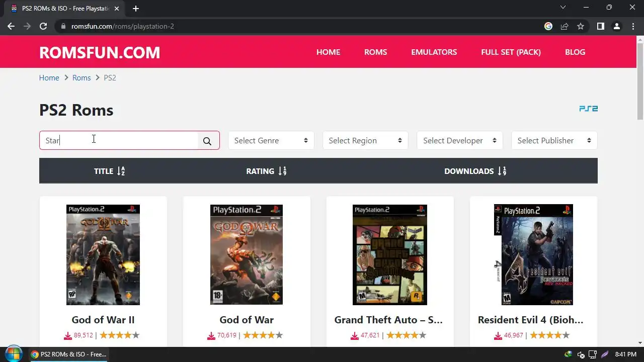Sort the list by DOWNLOADS
Screen dimensions: 644x362
(x=475, y=171)
